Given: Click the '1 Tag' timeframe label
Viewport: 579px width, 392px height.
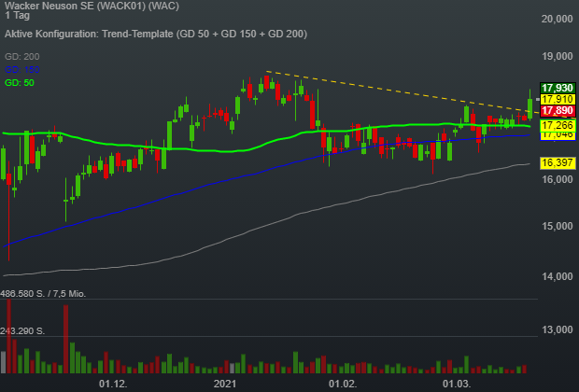Looking at the screenshot, I should point(17,15).
